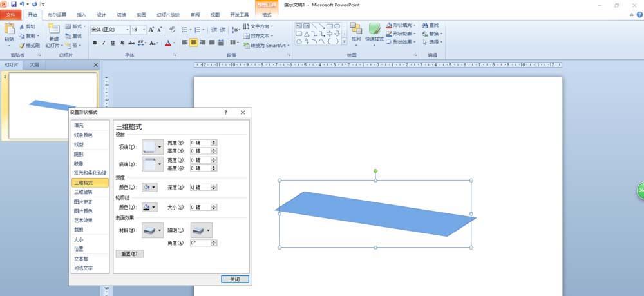Click the PowerPoint Help question icon
Viewport: 644px width, 296px height.
[x=639, y=15]
